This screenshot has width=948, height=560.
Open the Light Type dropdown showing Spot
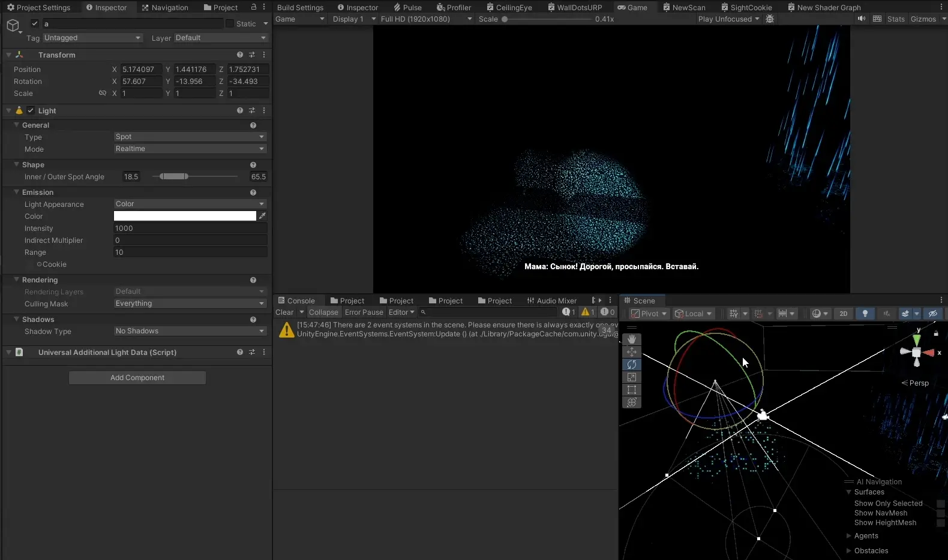[190, 137]
